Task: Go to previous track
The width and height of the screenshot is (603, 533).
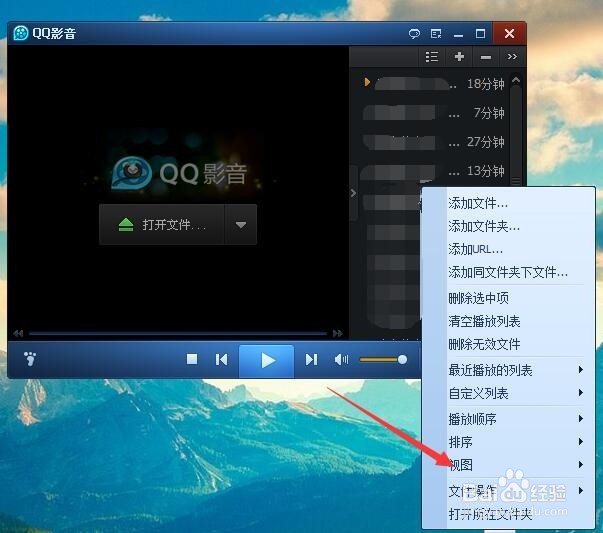Action: (x=221, y=360)
